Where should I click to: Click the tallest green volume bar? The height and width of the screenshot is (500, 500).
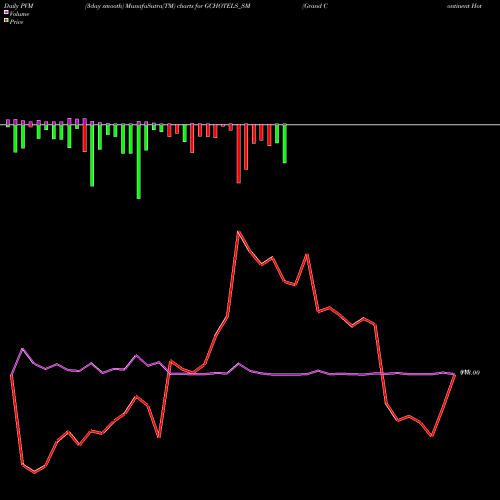tap(139, 162)
